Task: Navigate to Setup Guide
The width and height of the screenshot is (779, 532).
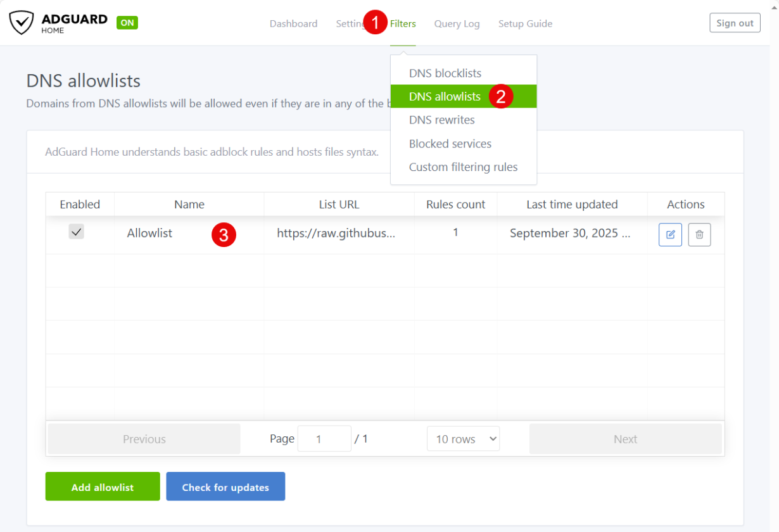Action: coord(525,24)
